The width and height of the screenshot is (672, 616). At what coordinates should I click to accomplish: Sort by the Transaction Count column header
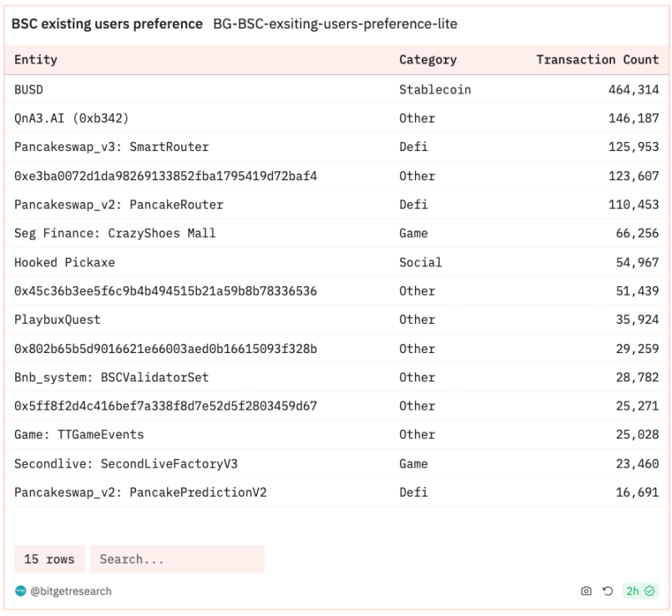coord(597,60)
